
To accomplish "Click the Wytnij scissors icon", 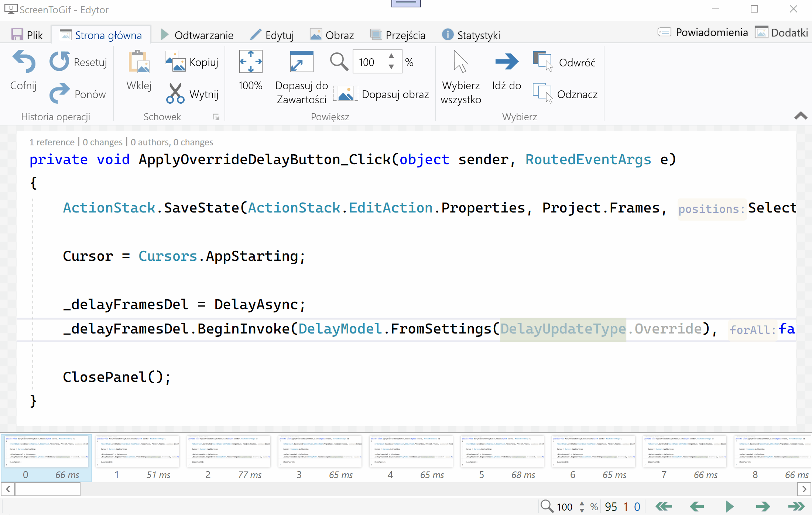I will [175, 93].
